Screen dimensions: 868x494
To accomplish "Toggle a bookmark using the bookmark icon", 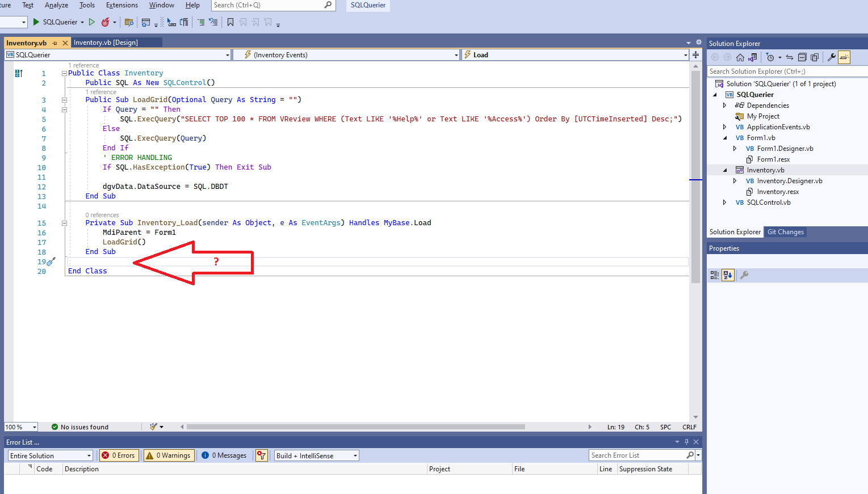I will point(230,22).
